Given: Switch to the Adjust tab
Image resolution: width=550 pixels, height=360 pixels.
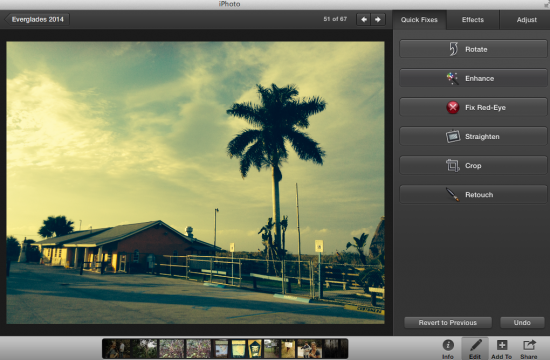Looking at the screenshot, I should 526,20.
